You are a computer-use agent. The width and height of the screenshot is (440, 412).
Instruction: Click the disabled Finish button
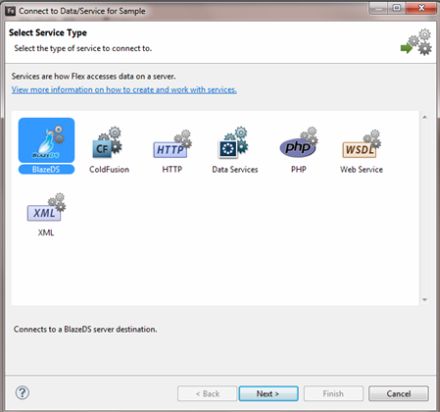click(333, 394)
